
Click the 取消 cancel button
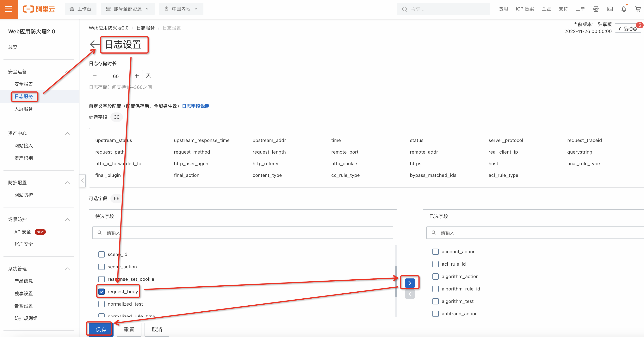[157, 329]
